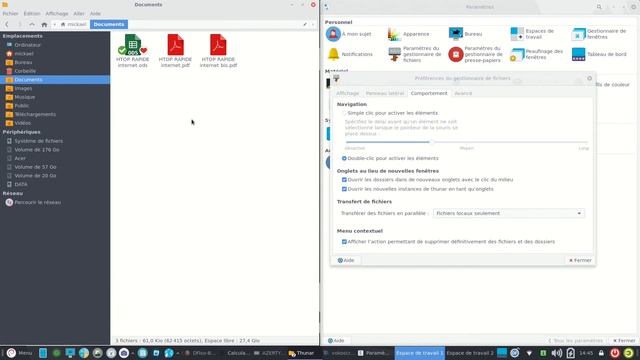Click the battery power icon in tray
This screenshot has height=360, width=640.
tap(571, 353)
